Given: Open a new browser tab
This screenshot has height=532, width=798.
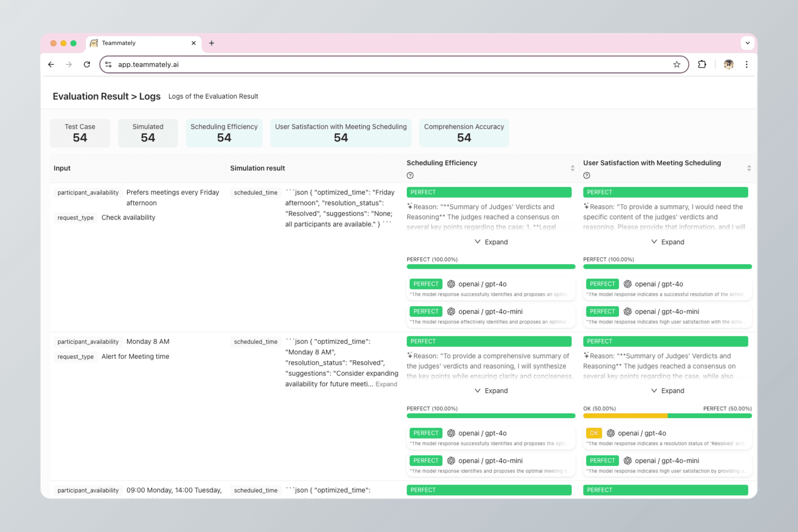Looking at the screenshot, I should coord(211,43).
